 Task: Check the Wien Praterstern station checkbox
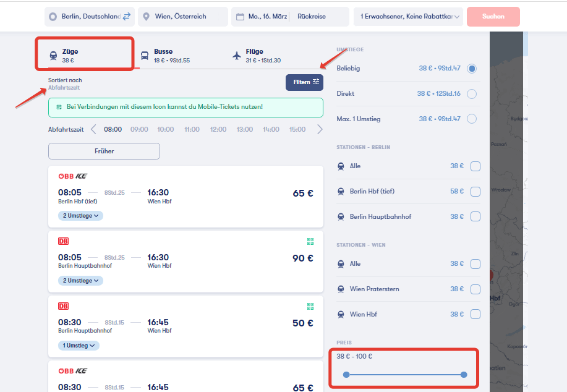tap(475, 289)
